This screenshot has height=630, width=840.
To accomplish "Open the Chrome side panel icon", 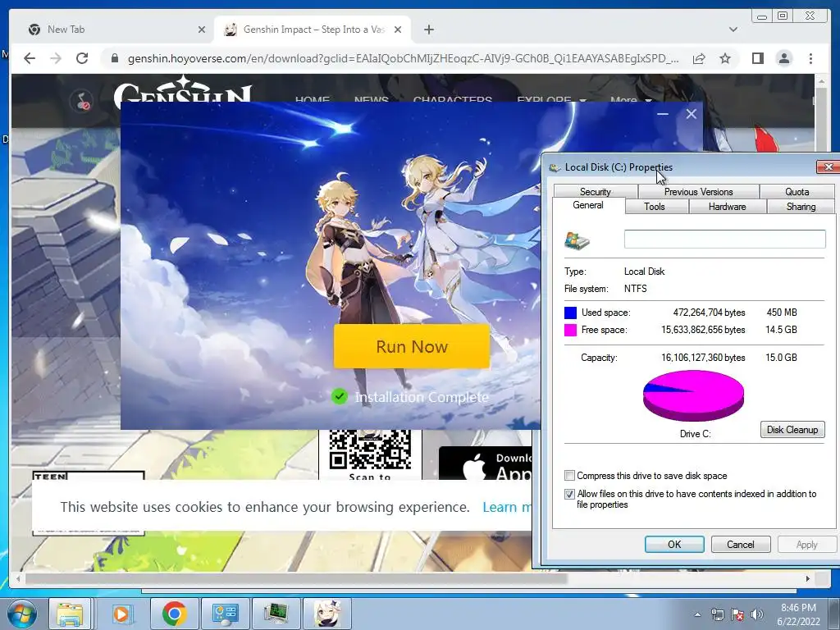I will (x=757, y=58).
